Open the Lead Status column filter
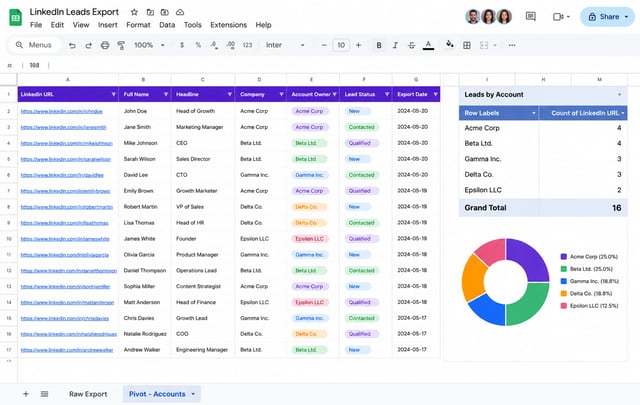 [x=387, y=94]
